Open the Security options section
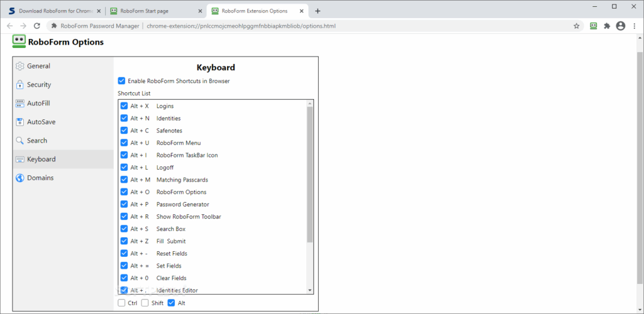The image size is (644, 314). point(64,85)
